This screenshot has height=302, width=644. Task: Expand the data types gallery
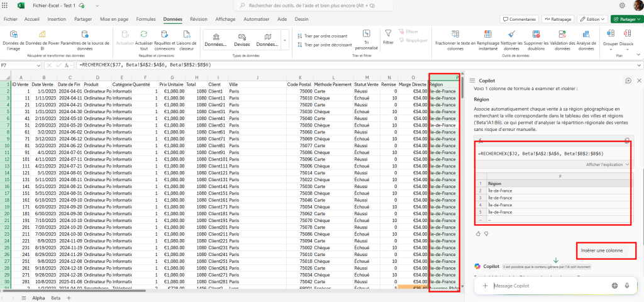tap(285, 40)
